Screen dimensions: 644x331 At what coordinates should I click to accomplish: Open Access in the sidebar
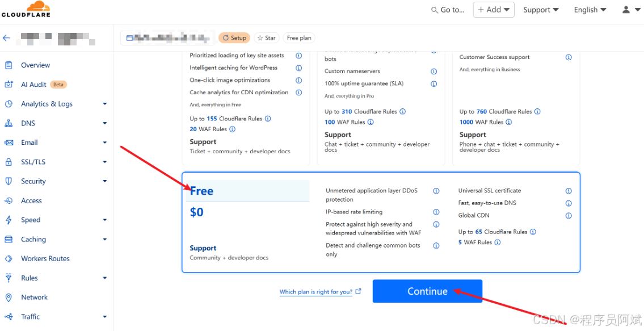(31, 200)
